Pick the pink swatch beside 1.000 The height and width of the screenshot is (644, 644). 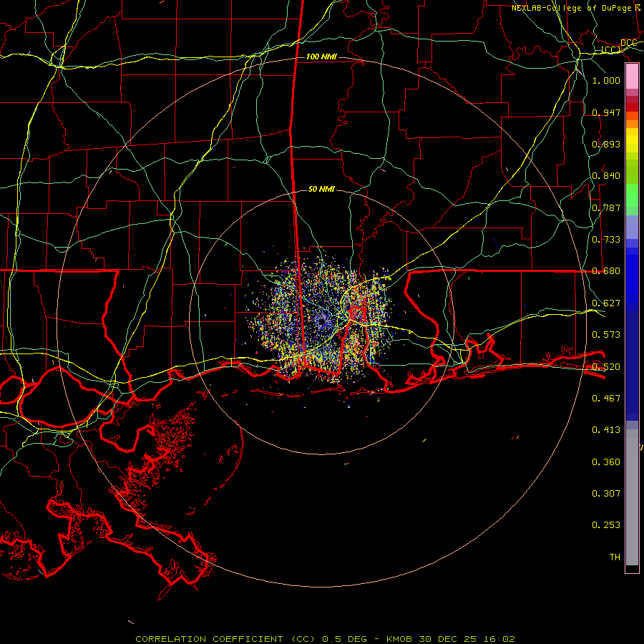coord(632,77)
